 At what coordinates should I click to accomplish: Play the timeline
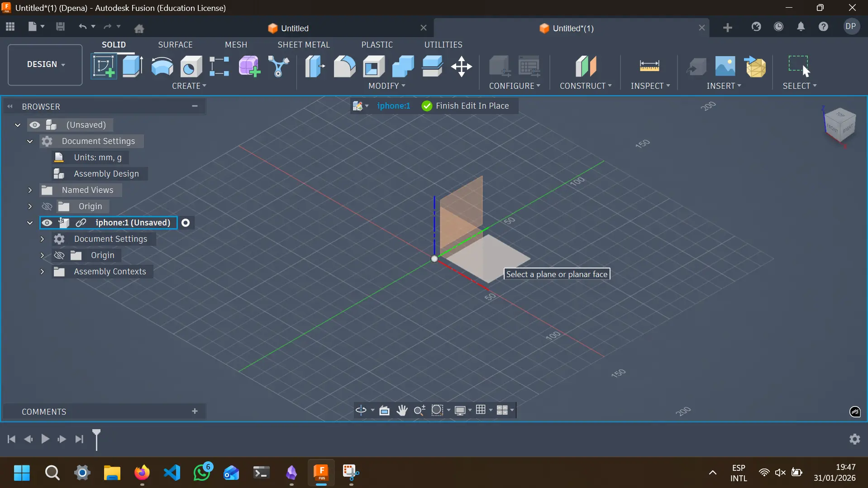[45, 439]
